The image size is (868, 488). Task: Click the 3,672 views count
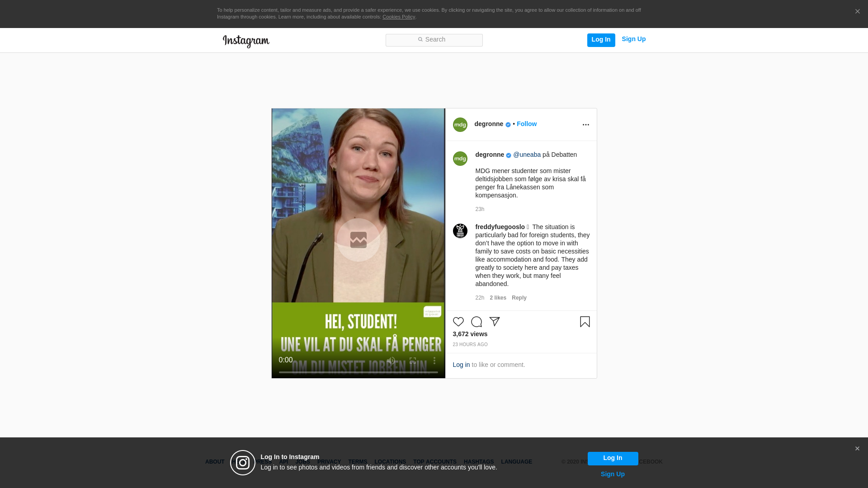(x=470, y=334)
